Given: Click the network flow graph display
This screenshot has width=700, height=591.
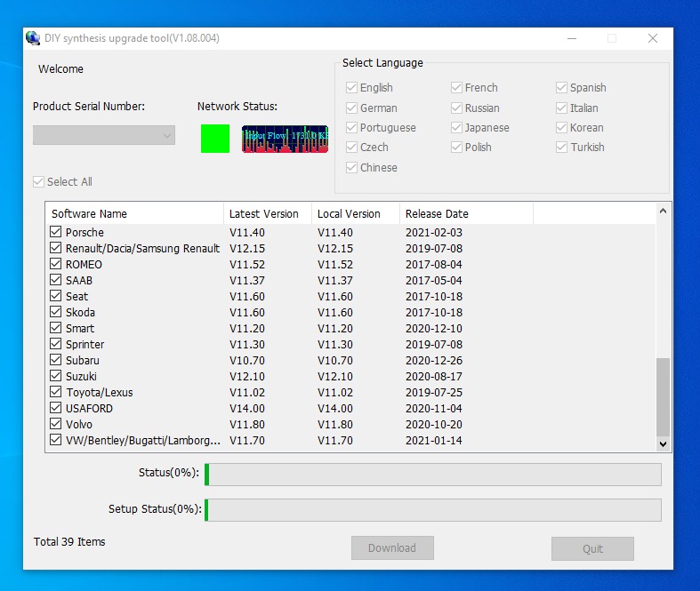Looking at the screenshot, I should (285, 139).
